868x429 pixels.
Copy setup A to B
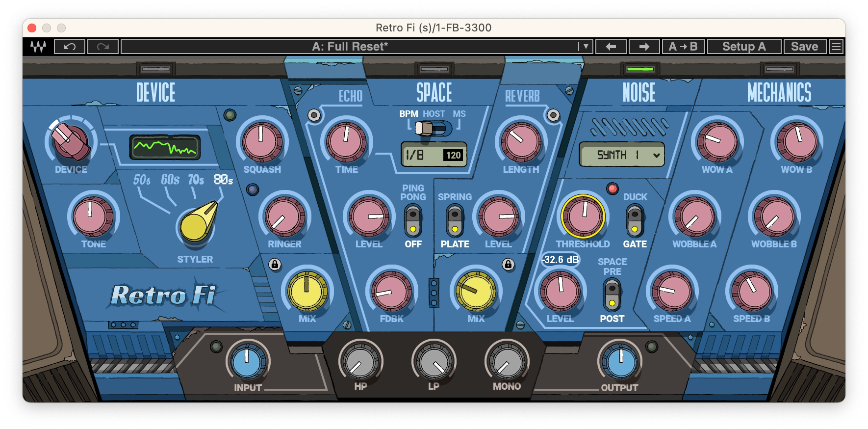point(684,47)
